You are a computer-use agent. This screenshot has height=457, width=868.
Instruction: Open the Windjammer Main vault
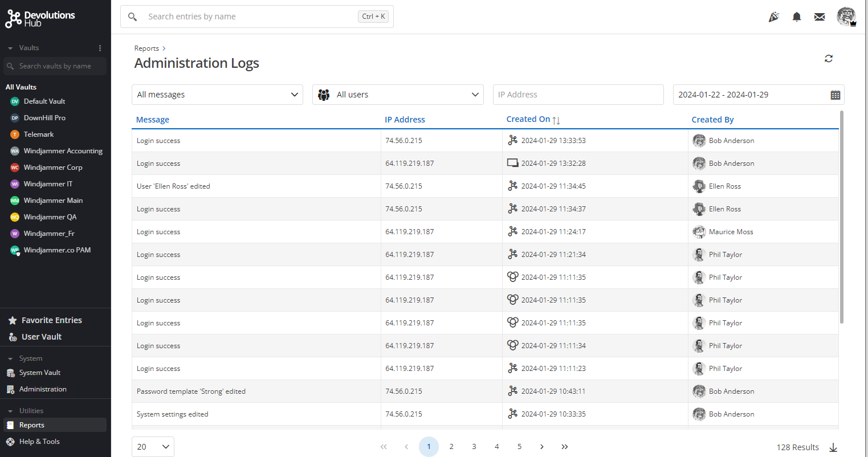[x=53, y=201]
